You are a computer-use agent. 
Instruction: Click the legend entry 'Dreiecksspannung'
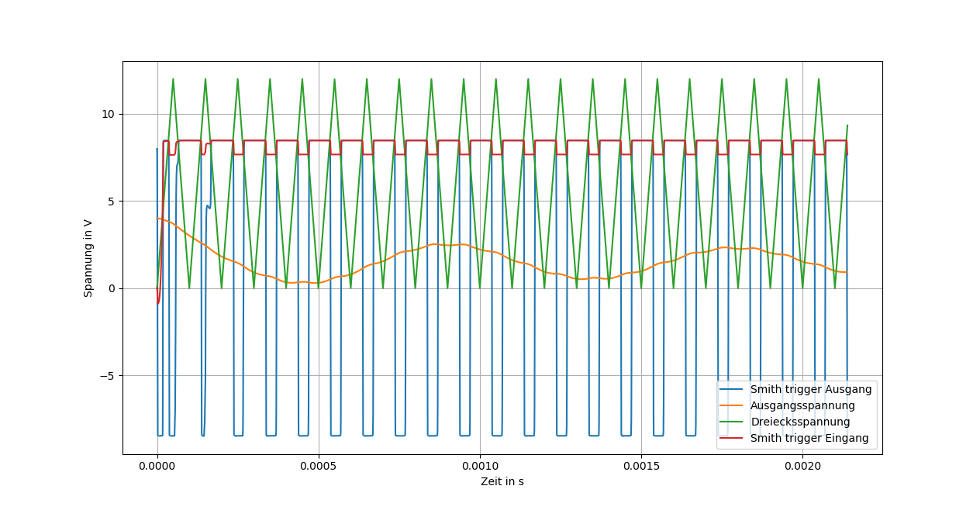coord(800,422)
